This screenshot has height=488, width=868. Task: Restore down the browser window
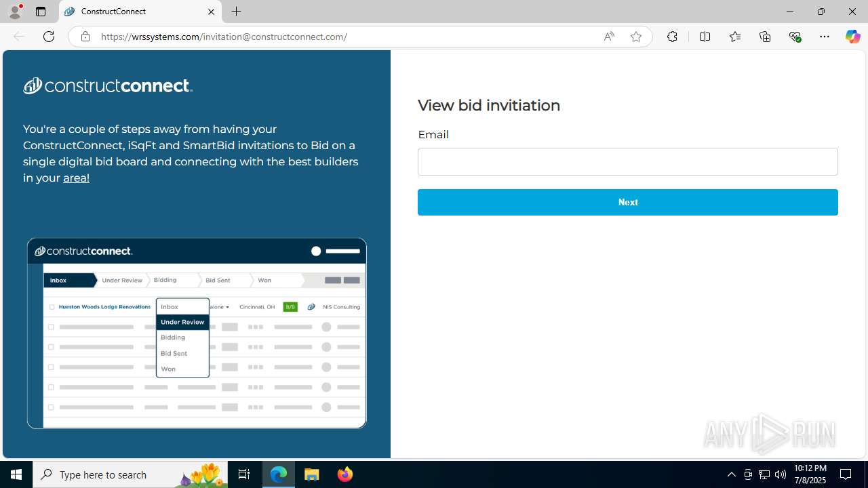[x=821, y=12]
